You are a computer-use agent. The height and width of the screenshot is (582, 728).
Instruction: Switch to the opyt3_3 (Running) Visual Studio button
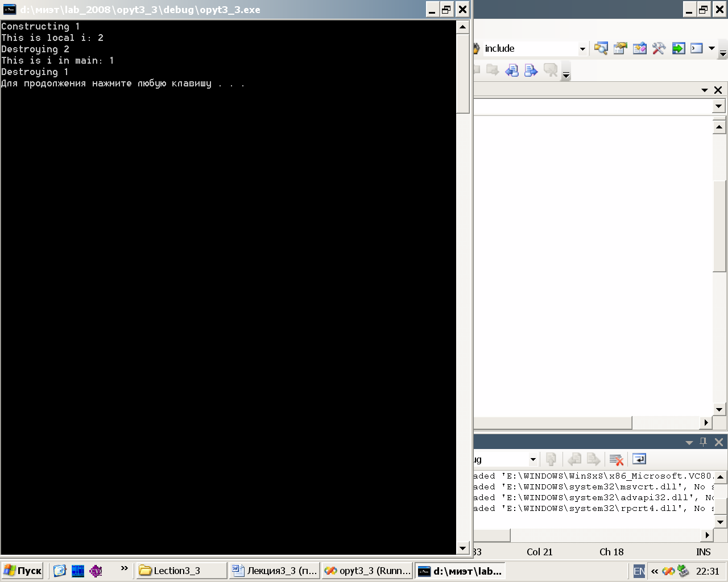tap(367, 571)
